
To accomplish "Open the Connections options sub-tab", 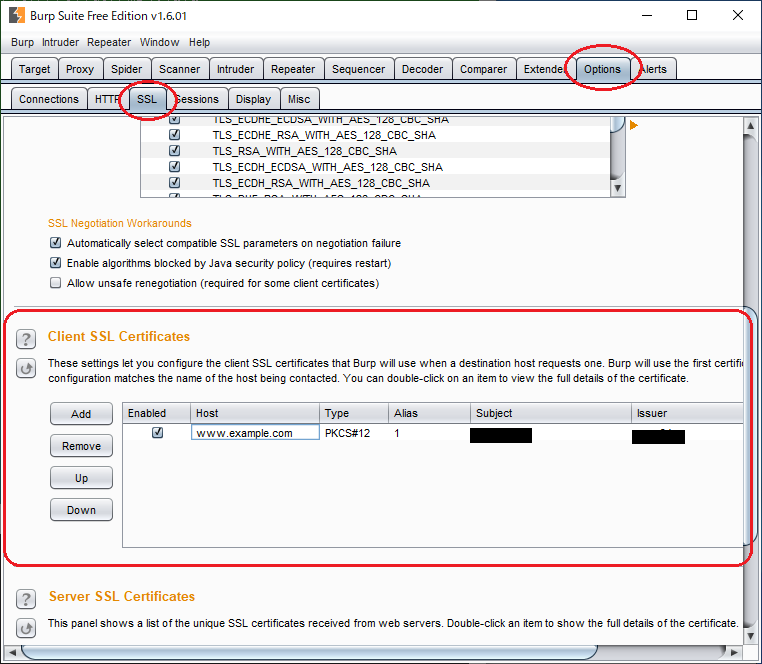I will (49, 99).
